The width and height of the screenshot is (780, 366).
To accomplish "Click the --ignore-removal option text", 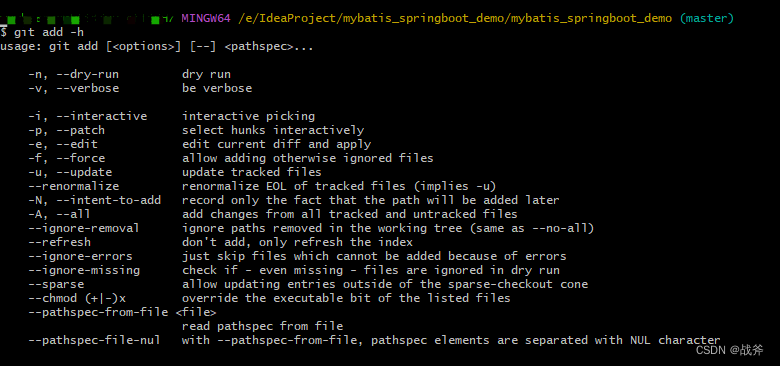I will click(84, 228).
